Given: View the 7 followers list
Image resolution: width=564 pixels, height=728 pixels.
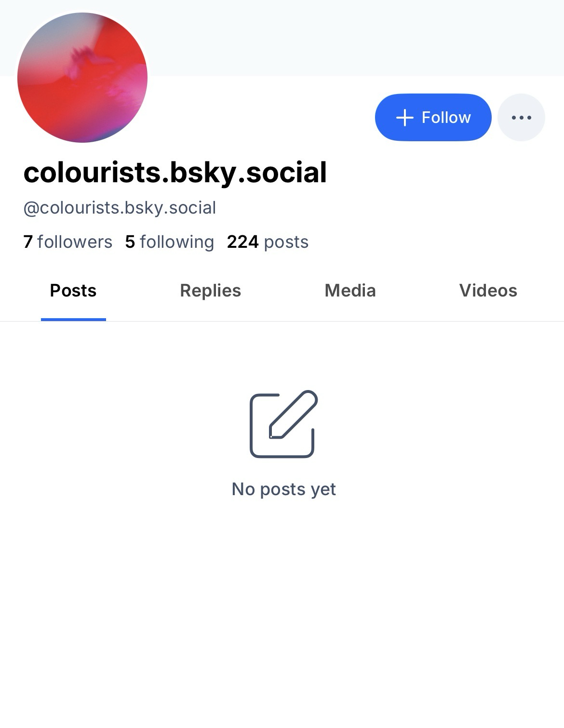Looking at the screenshot, I should [67, 242].
